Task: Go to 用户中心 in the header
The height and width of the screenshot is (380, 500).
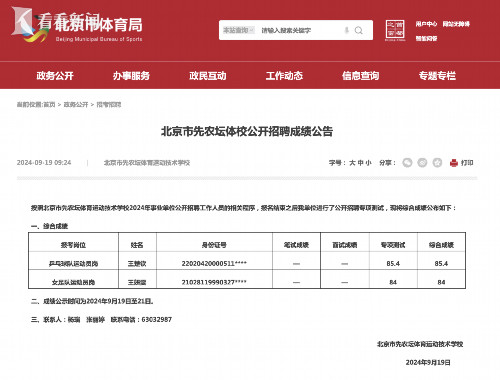Action: pyautogui.click(x=426, y=24)
